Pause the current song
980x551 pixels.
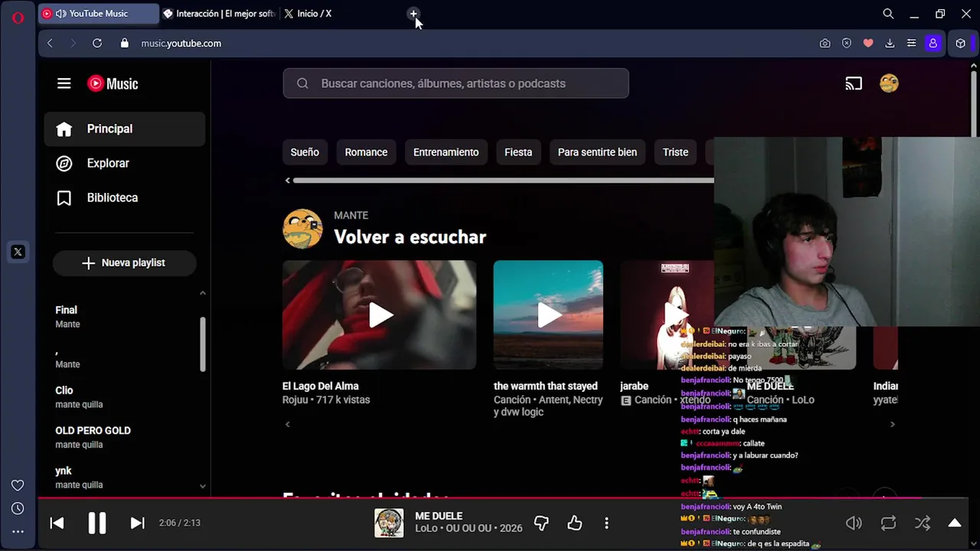pos(97,523)
